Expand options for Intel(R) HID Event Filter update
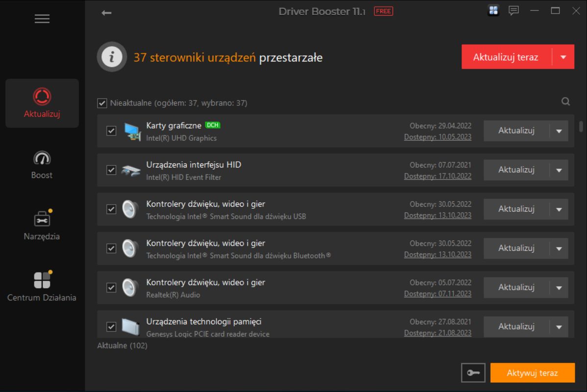Image resolution: width=587 pixels, height=392 pixels. pos(559,170)
